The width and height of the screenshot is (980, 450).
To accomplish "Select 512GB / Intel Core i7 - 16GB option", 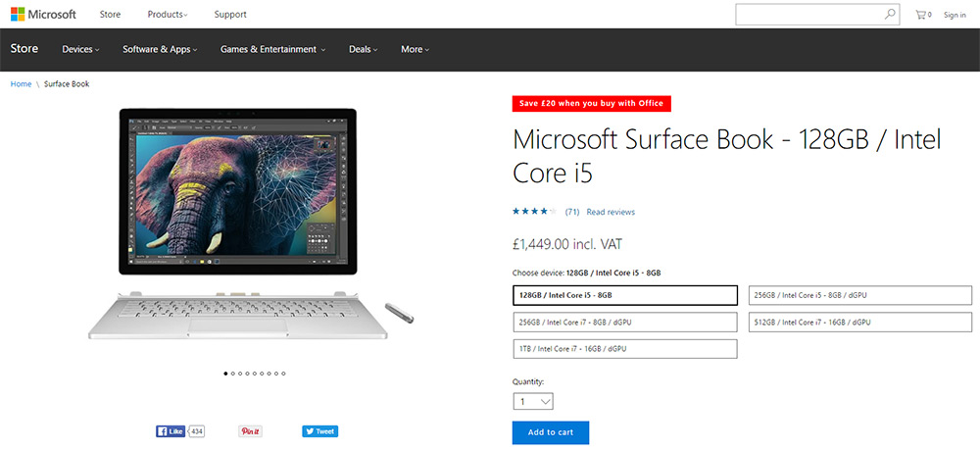I will click(860, 322).
